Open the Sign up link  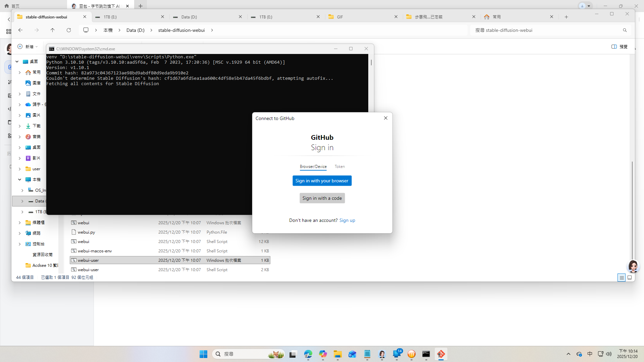[347, 220]
